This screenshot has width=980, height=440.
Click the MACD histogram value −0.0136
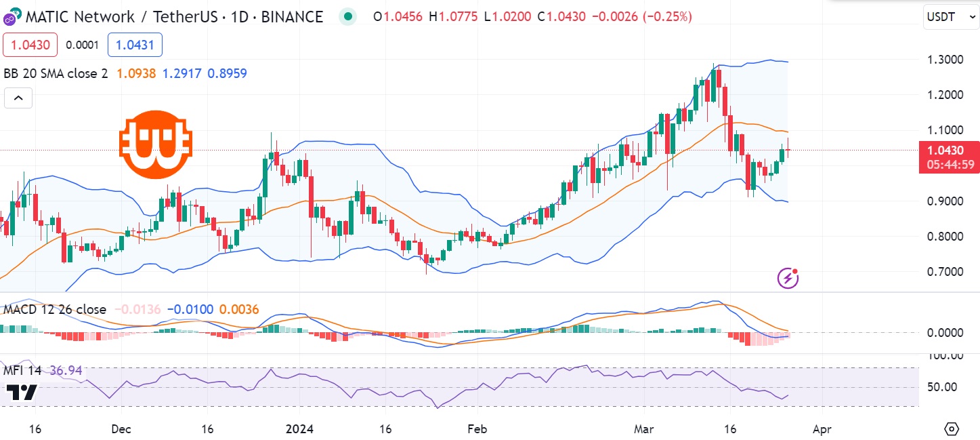138,310
